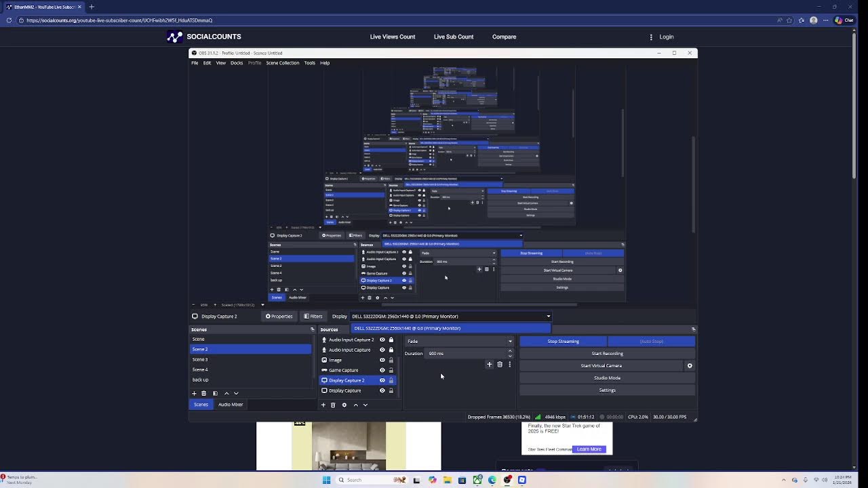Bookmark this page with the star icon
The image size is (868, 488).
(789, 20)
